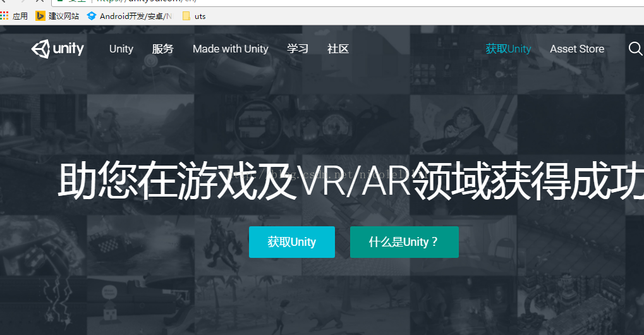Open the Android开发/安卓 bookmark

(130, 16)
